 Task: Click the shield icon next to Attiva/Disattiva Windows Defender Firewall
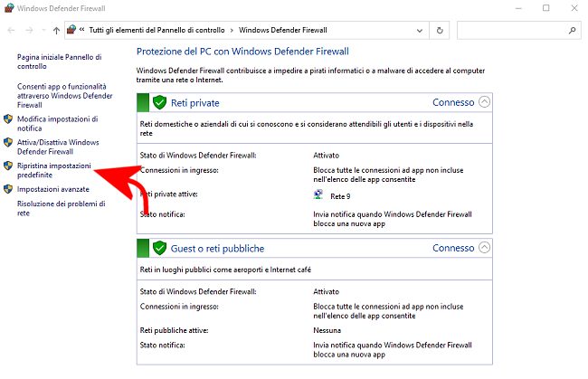8,142
